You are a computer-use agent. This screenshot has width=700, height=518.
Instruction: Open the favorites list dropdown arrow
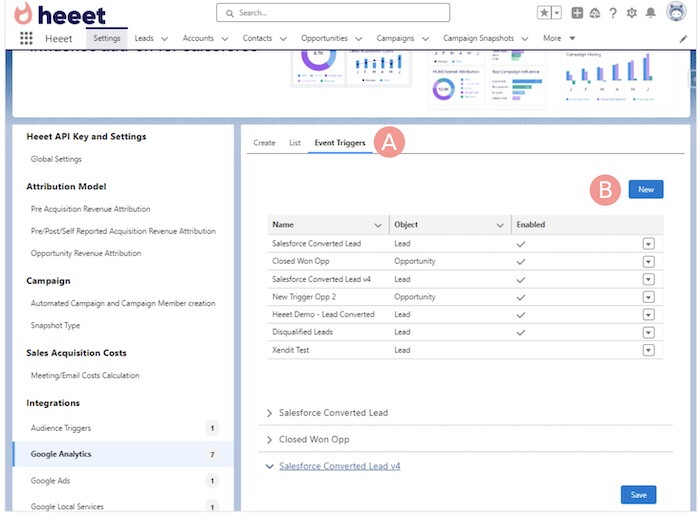pos(556,13)
